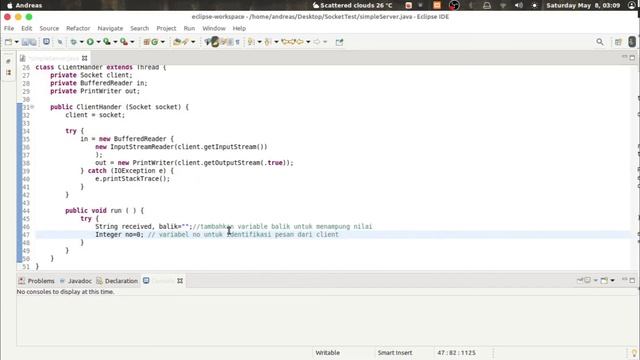
Task: Maximize the editor area
Action: (x=632, y=58)
